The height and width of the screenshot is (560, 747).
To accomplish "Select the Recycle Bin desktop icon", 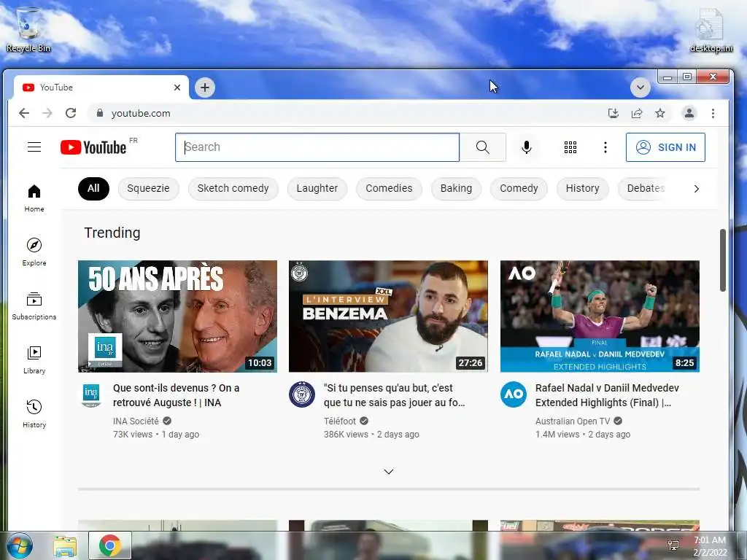I will (x=28, y=29).
